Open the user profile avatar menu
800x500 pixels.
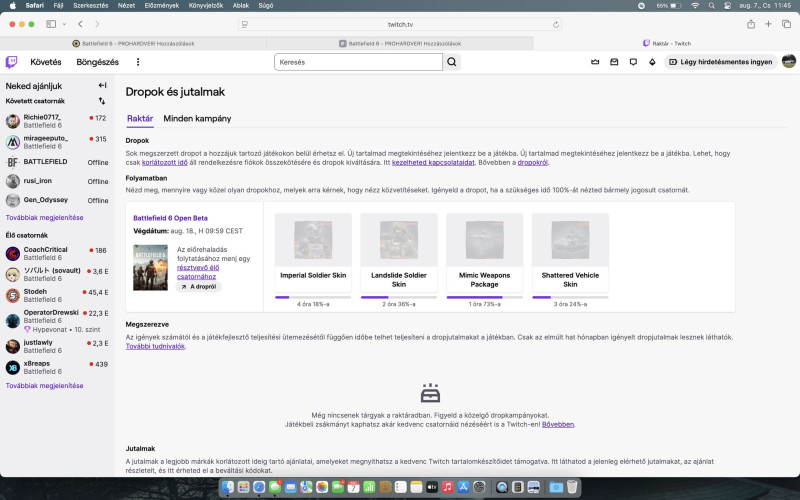tap(789, 61)
